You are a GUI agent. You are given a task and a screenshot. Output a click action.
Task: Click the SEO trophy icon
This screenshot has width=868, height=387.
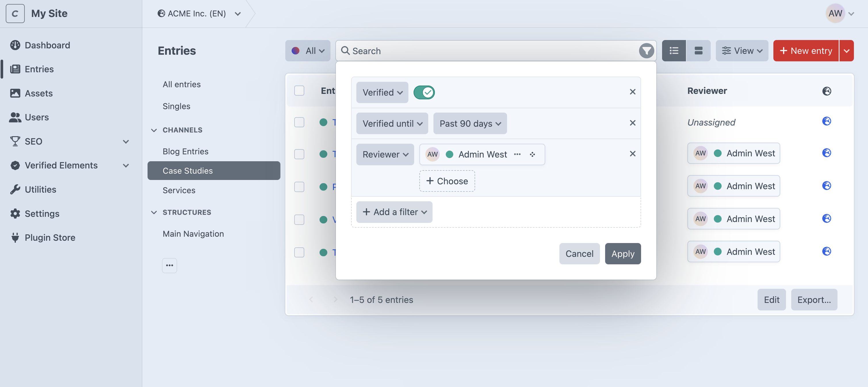(x=15, y=141)
